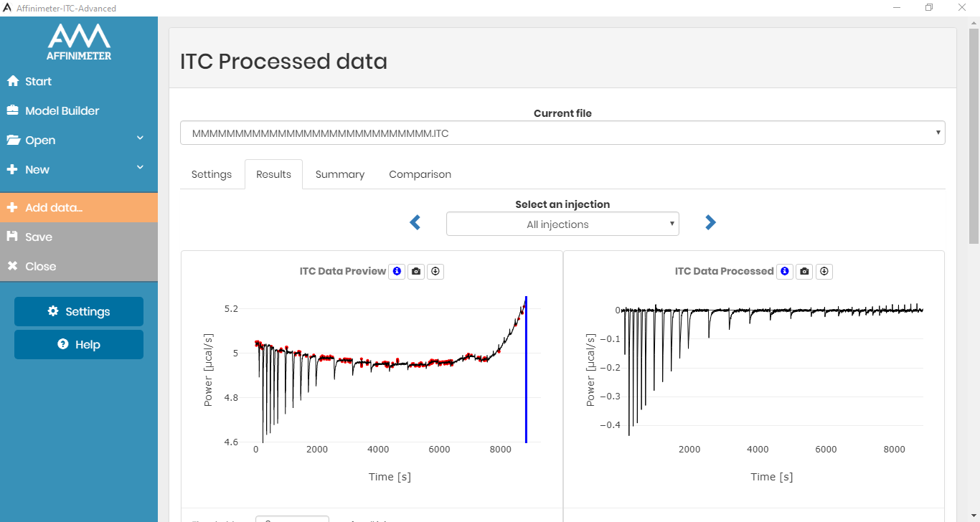This screenshot has height=522, width=980.
Task: Open the All injections dropdown
Action: click(562, 224)
